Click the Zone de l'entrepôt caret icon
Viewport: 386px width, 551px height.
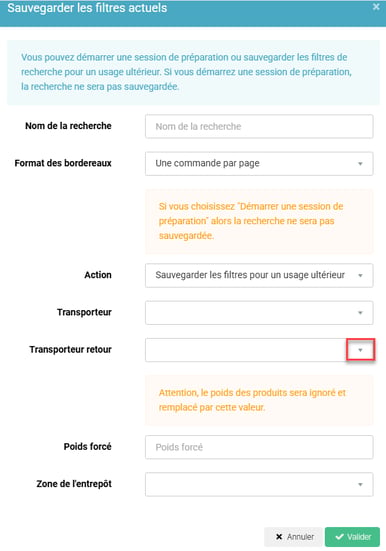click(360, 485)
